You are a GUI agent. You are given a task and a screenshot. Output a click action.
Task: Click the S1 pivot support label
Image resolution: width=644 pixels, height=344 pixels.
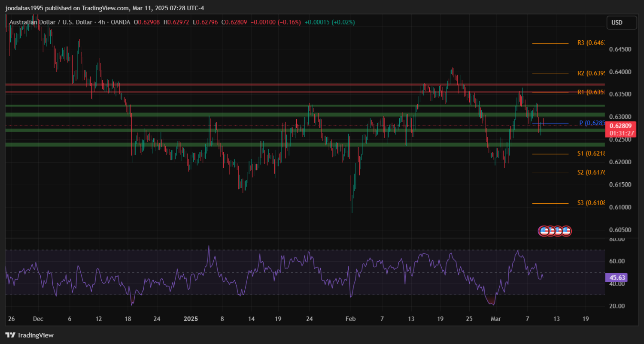point(591,154)
